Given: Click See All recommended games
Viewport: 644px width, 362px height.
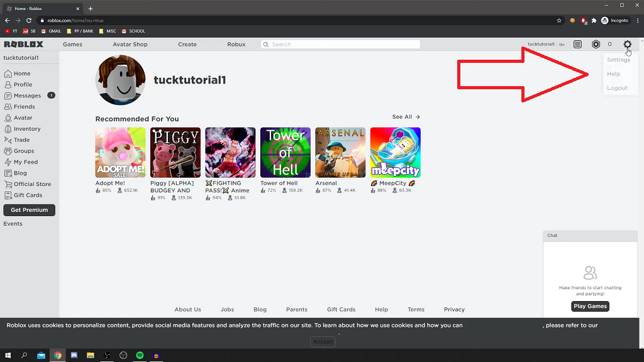Looking at the screenshot, I should click(x=406, y=117).
